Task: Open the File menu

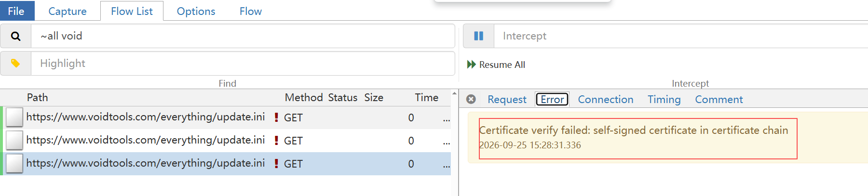Action: pyautogui.click(x=16, y=11)
